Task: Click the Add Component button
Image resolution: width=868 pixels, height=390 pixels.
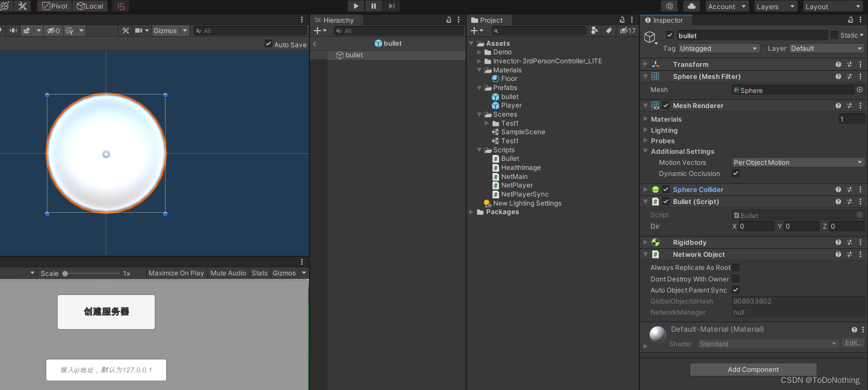Action: pos(753,370)
